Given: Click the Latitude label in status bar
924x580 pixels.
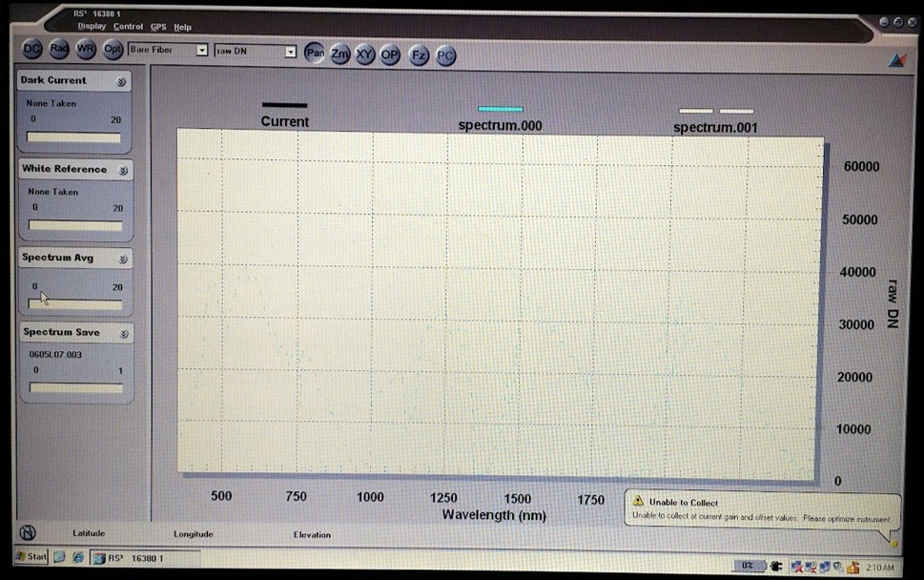Looking at the screenshot, I should coord(89,533).
